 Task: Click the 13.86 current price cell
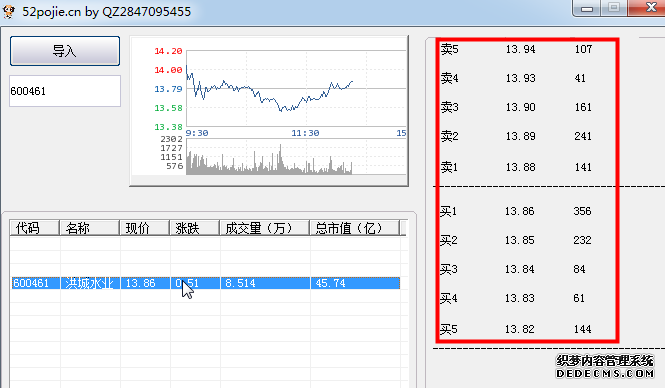tap(145, 283)
